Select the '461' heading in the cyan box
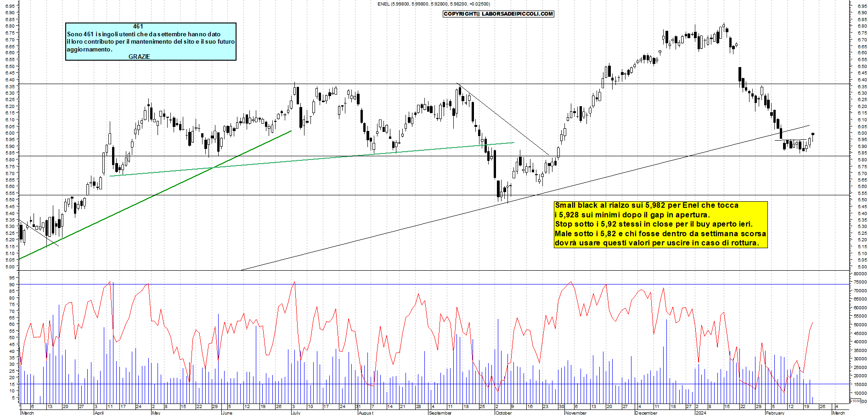The width and height of the screenshot is (868, 415). [138, 27]
